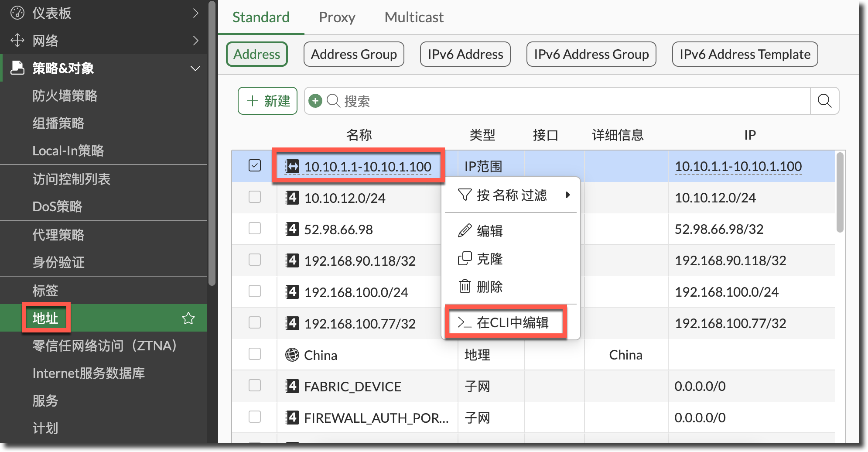Select the 192.168.90.118/32 row checkbox

tap(255, 260)
